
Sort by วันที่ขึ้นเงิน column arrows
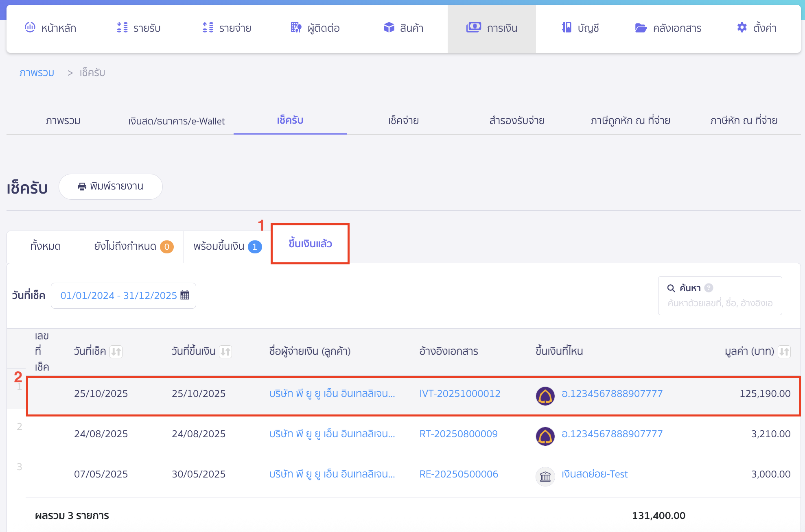click(225, 351)
